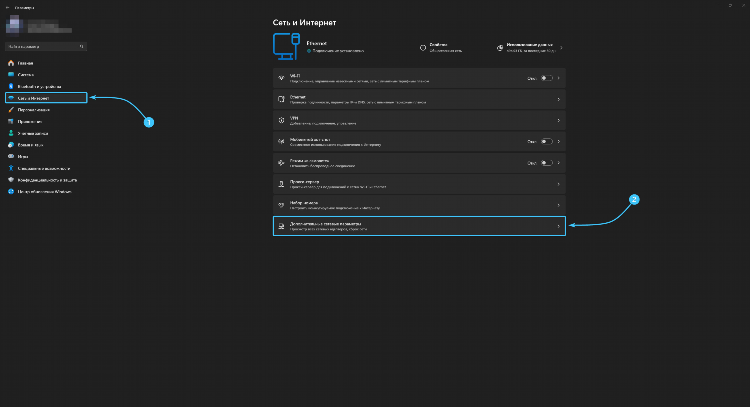Image resolution: width=750 pixels, height=407 pixels.
Task: Expand the Мобильный хот-спот chevron
Action: (x=559, y=142)
